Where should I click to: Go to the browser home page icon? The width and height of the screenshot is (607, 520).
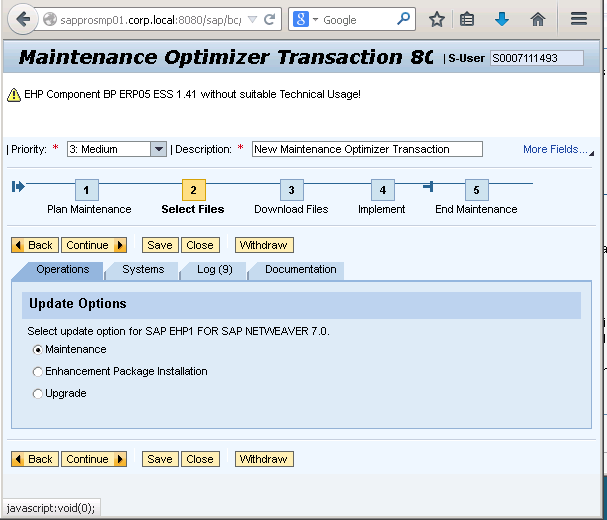[538, 19]
